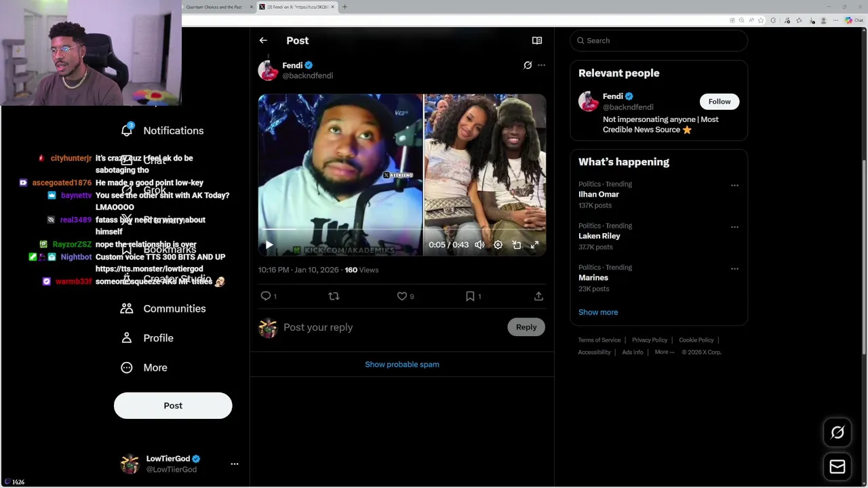Open more options for Ilhan Omar trend
Image resolution: width=868 pixels, height=488 pixels.
tap(734, 185)
